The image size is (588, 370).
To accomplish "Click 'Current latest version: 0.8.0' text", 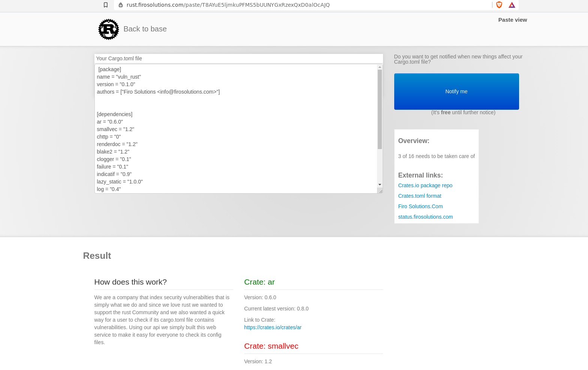I will coord(276,309).
